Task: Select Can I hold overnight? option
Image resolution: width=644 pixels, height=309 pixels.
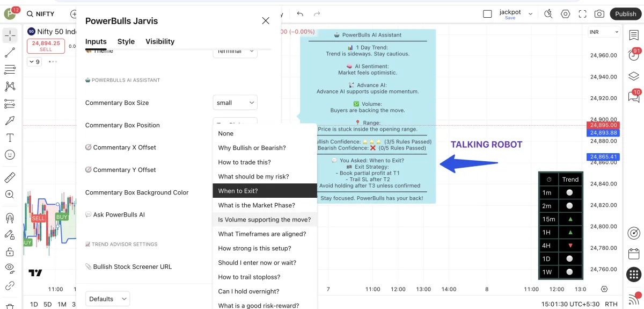Action: coord(265,291)
